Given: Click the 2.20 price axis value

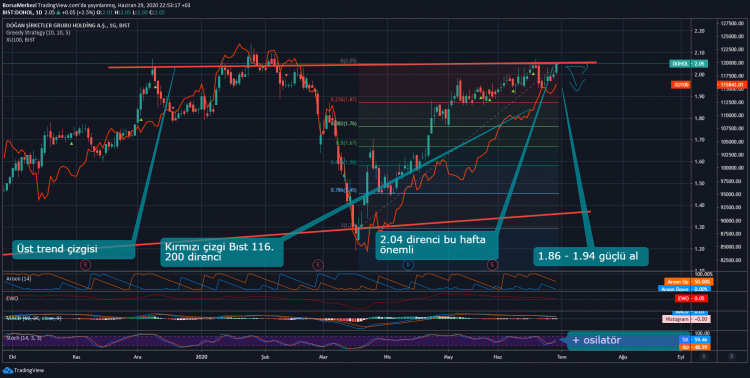Looking at the screenshot, I should [x=699, y=31].
